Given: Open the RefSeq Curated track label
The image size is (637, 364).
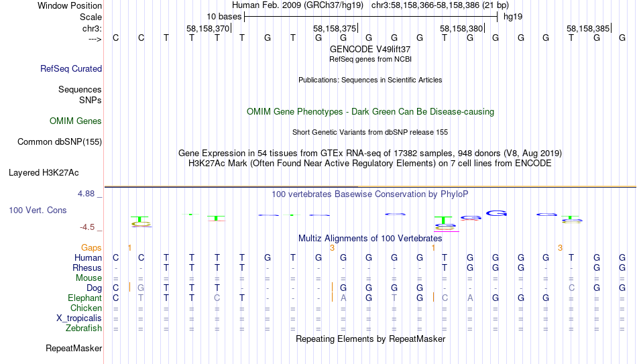Looking at the screenshot, I should 71,68.
